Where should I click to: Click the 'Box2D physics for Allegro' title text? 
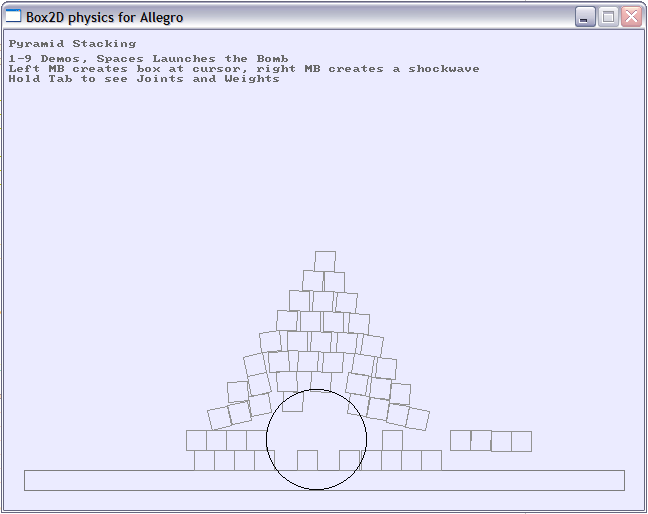104,18
